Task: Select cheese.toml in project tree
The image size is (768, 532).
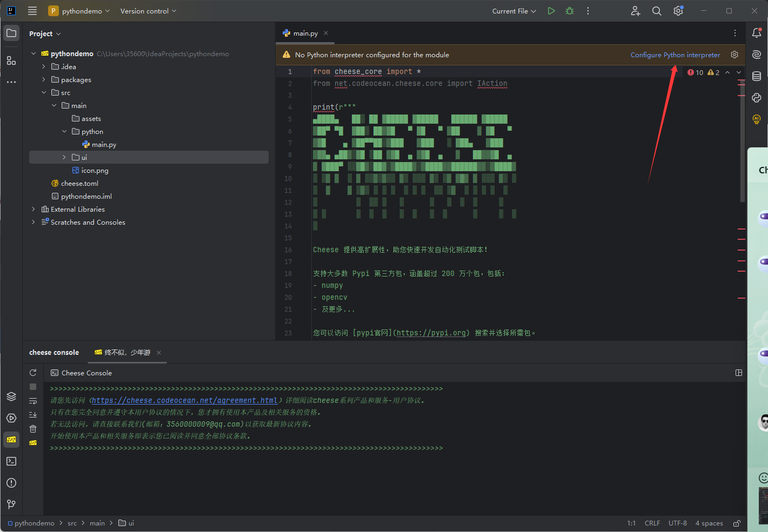Action: (x=75, y=183)
